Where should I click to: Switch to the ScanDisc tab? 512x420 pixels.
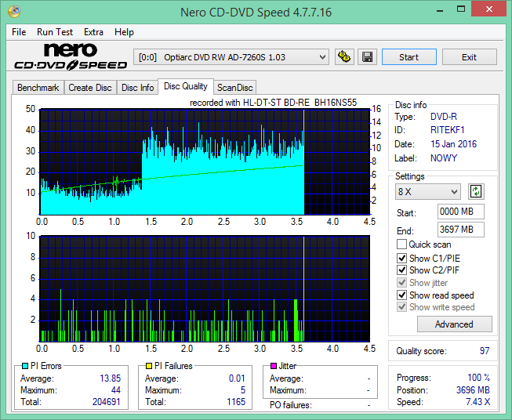pyautogui.click(x=234, y=88)
